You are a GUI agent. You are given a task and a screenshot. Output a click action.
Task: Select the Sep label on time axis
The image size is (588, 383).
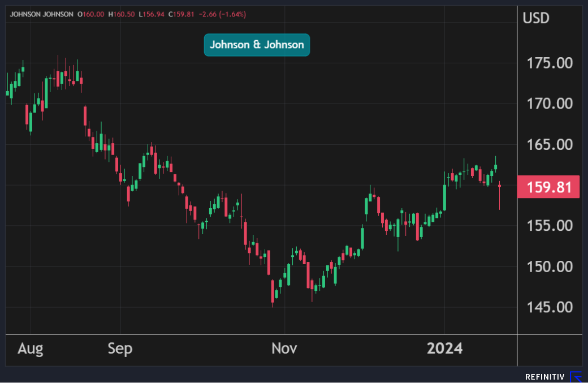point(120,348)
